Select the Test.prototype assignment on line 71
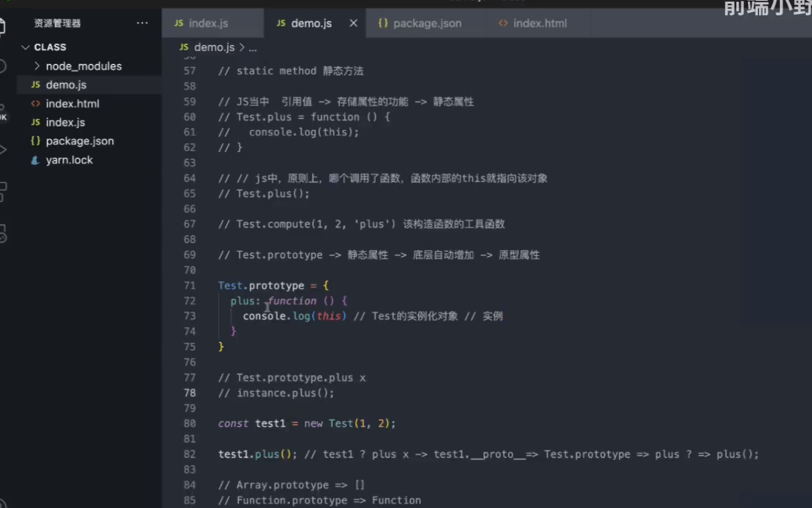The width and height of the screenshot is (812, 508). click(x=261, y=285)
